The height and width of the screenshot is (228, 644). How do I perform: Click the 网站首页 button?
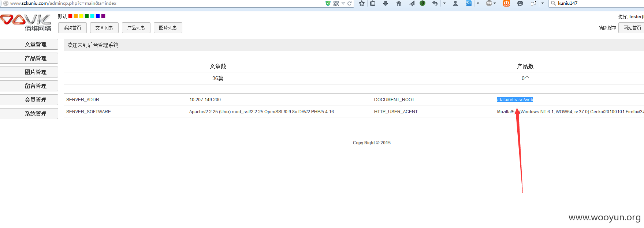pos(632,28)
